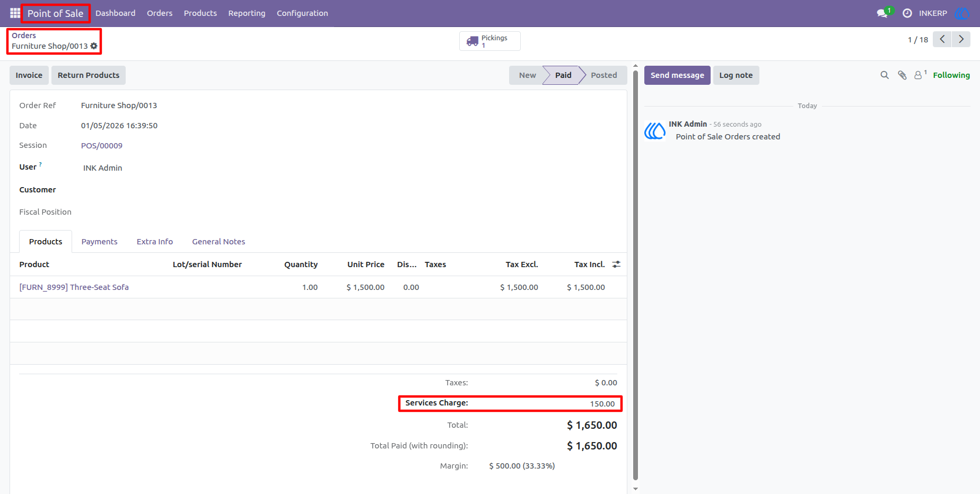Screen dimensions: 980x494
Task: Open the Products top menu
Action: pos(200,13)
